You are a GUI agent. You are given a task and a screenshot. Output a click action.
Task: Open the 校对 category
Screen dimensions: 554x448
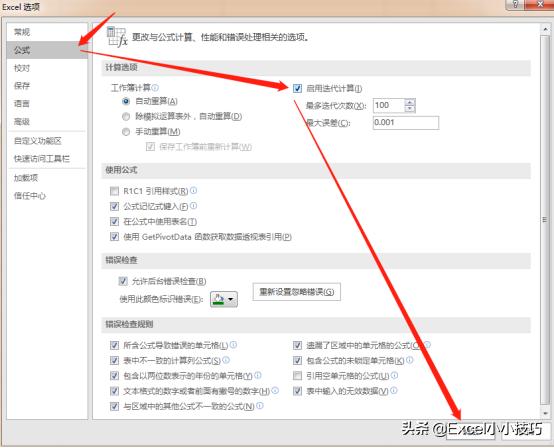point(47,68)
